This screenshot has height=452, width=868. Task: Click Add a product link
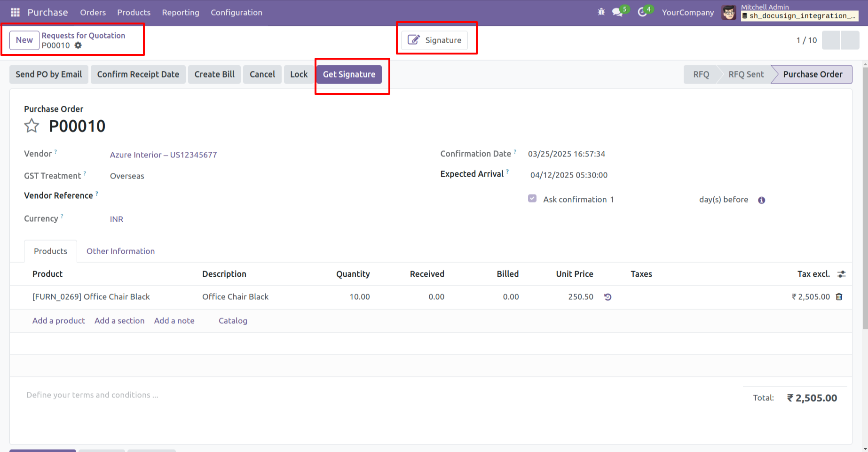[x=58, y=321]
